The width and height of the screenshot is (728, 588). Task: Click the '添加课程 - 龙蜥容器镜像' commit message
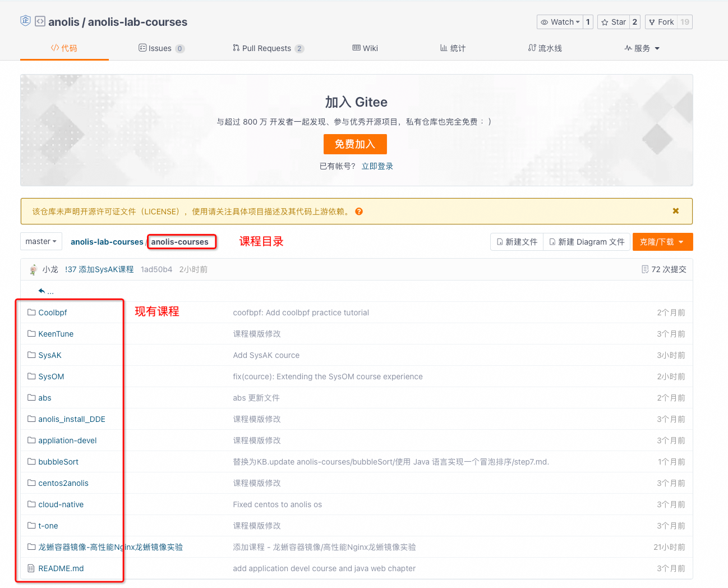(325, 547)
